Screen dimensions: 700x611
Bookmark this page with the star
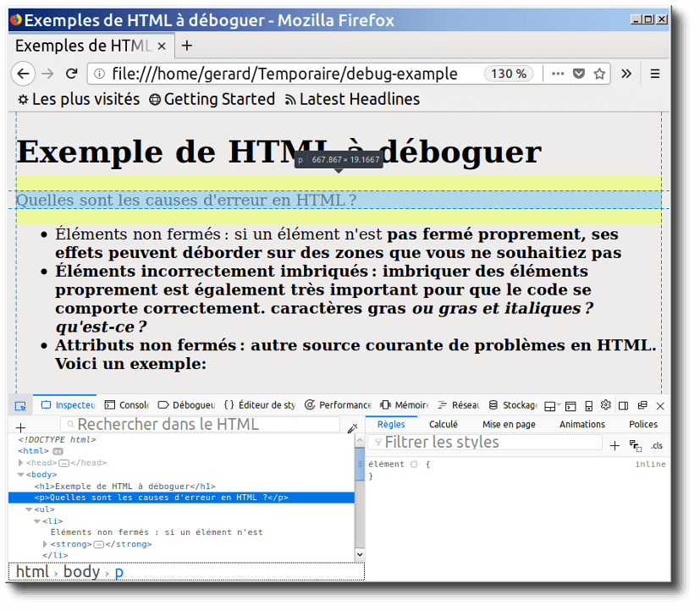[x=599, y=74]
